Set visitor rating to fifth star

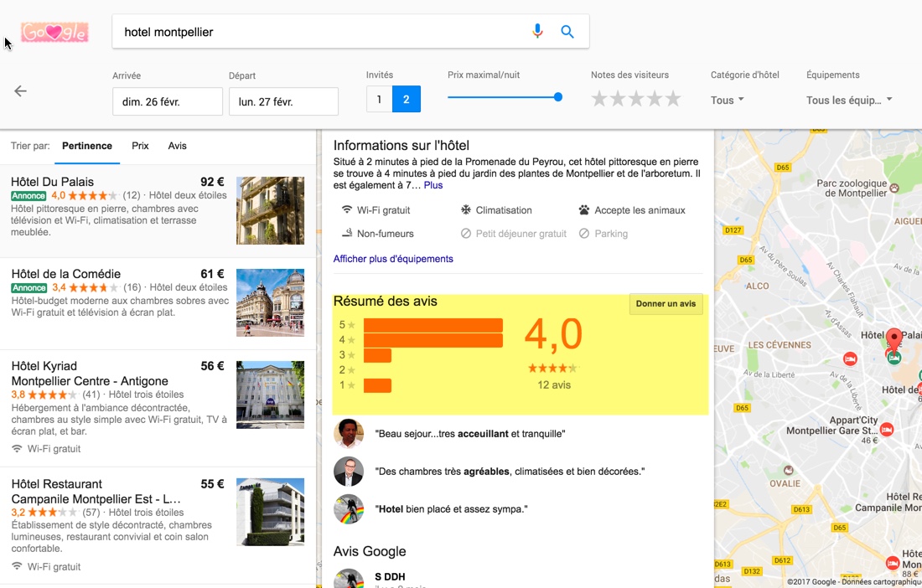point(673,99)
